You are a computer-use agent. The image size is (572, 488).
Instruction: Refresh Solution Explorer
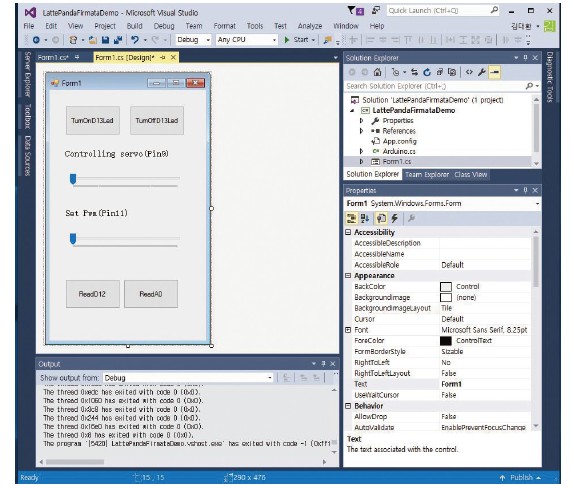tap(427, 72)
